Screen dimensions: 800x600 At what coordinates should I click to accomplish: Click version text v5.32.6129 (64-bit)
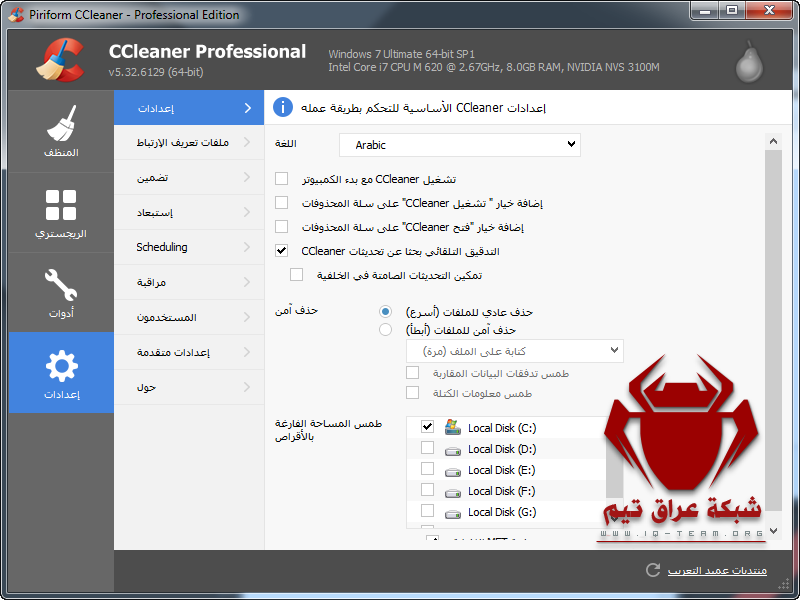(156, 72)
